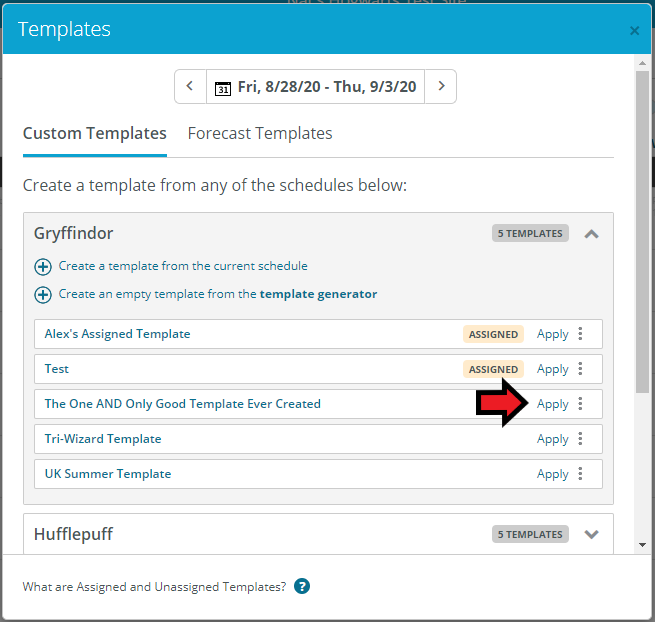This screenshot has height=622, width=655.
Task: Click the scrollbar down arrow
Action: point(642,545)
